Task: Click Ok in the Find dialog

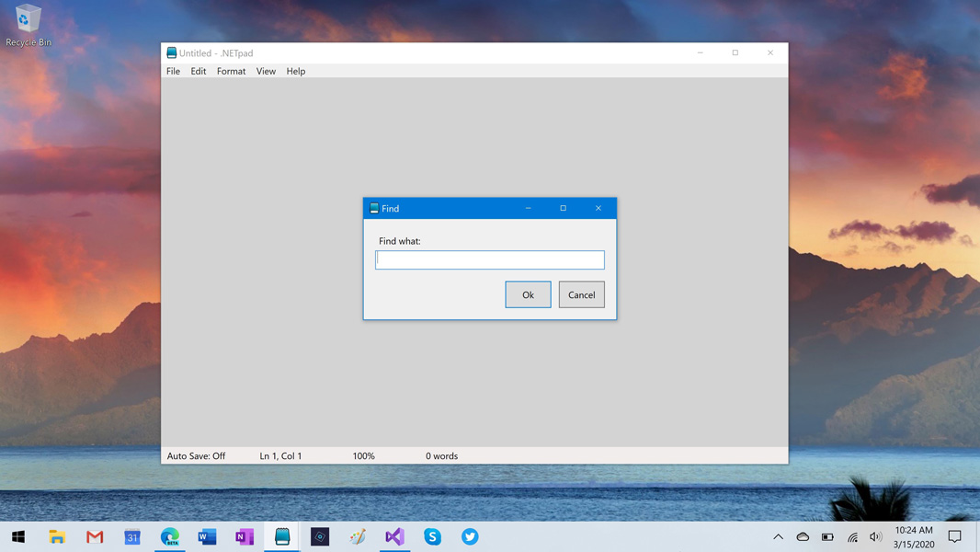Action: tap(528, 294)
